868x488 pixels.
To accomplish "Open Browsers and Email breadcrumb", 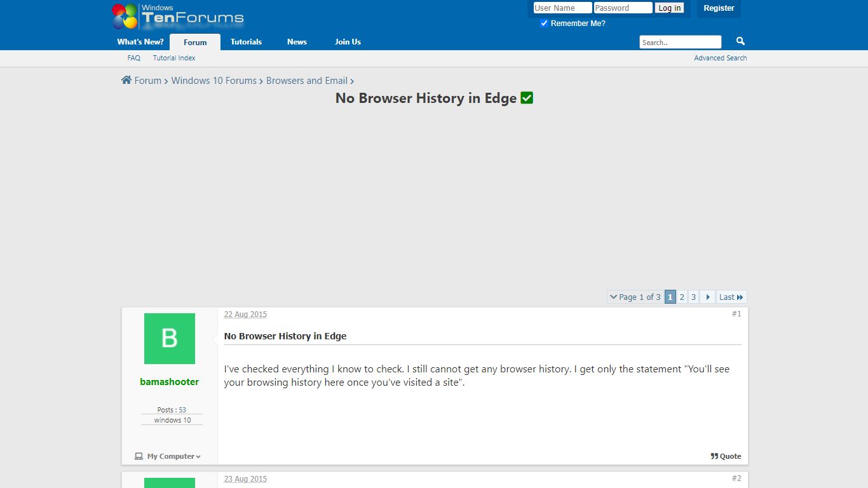I will point(307,81).
